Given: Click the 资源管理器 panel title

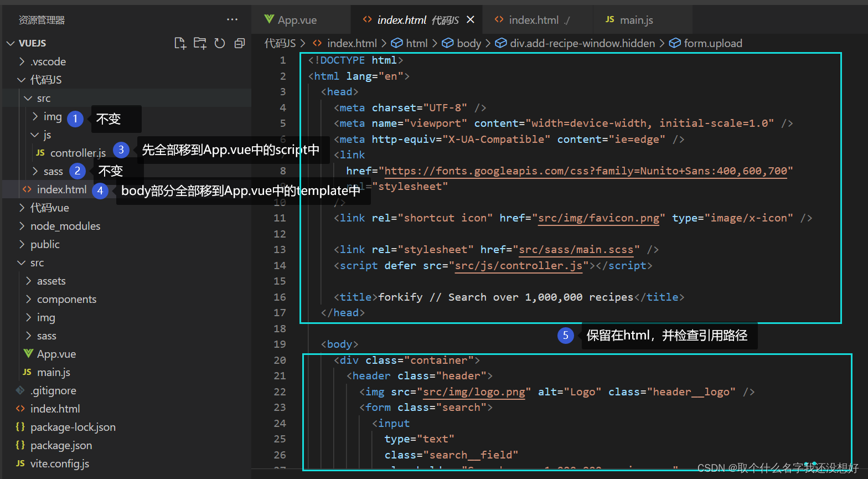Looking at the screenshot, I should (42, 20).
